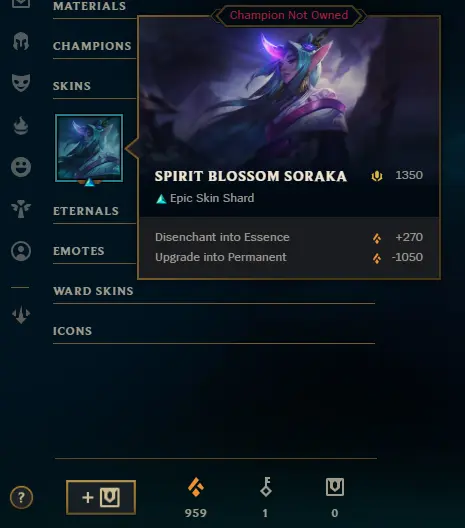Open the question mark help button

pyautogui.click(x=21, y=497)
